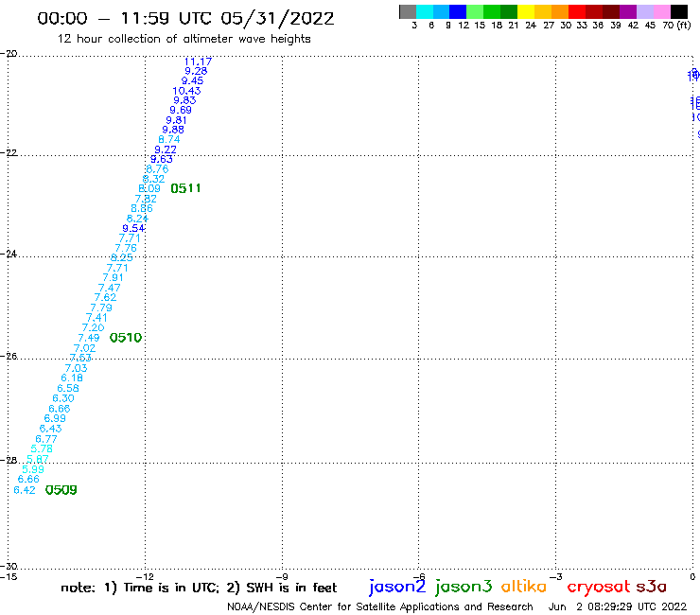The height and width of the screenshot is (615, 700).
Task: Click the 5.78 wave height reading
Action: 42,448
